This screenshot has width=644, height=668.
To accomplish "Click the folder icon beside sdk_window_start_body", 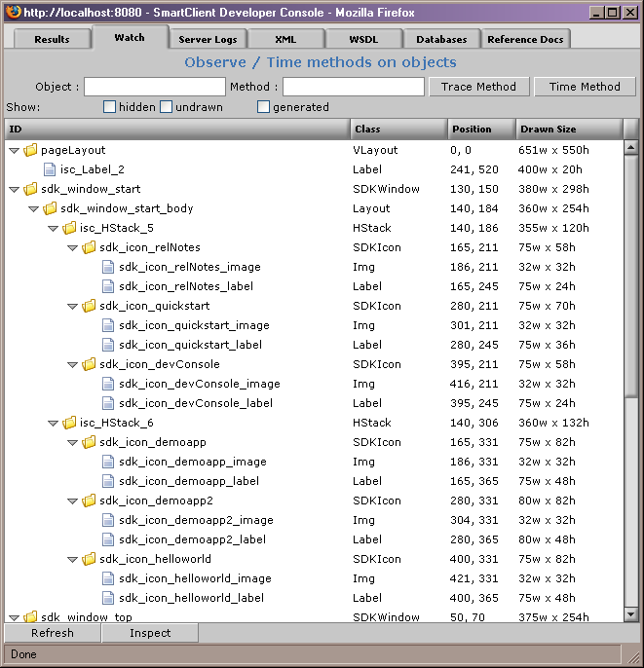I will tap(50, 208).
